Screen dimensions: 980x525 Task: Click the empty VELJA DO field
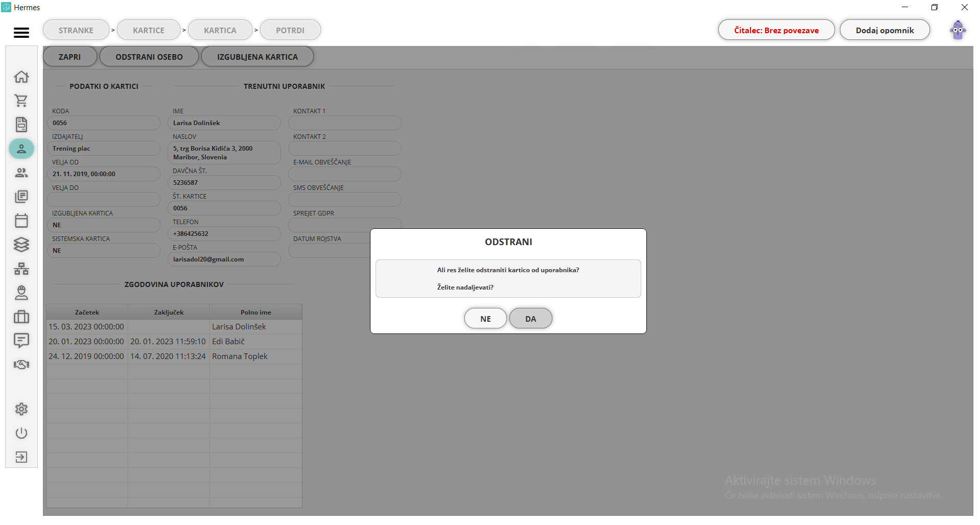(104, 200)
